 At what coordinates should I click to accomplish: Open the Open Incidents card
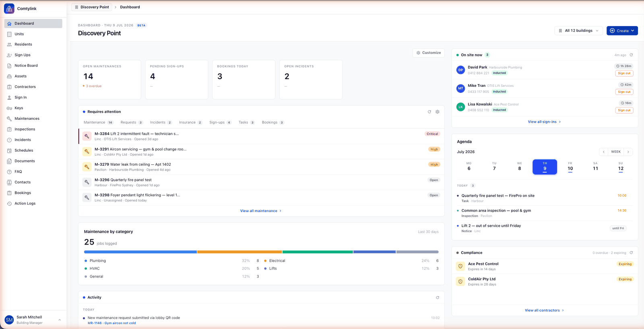tap(311, 80)
